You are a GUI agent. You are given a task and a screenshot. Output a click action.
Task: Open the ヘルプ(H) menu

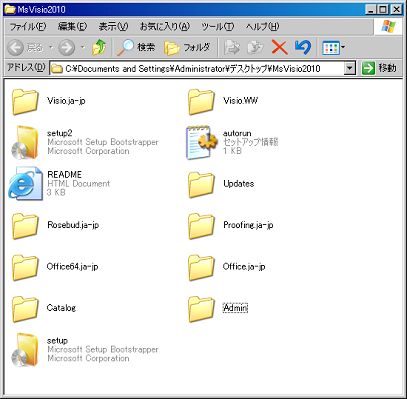262,27
